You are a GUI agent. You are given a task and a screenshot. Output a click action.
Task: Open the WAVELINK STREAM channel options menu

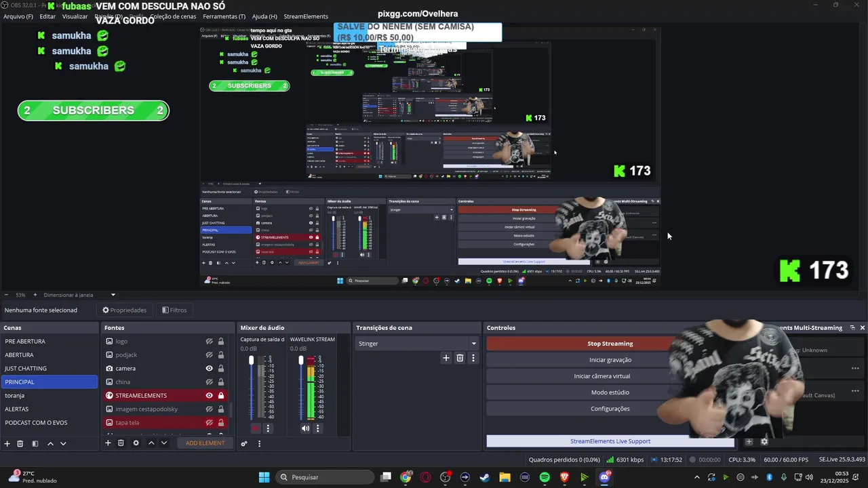point(317,428)
